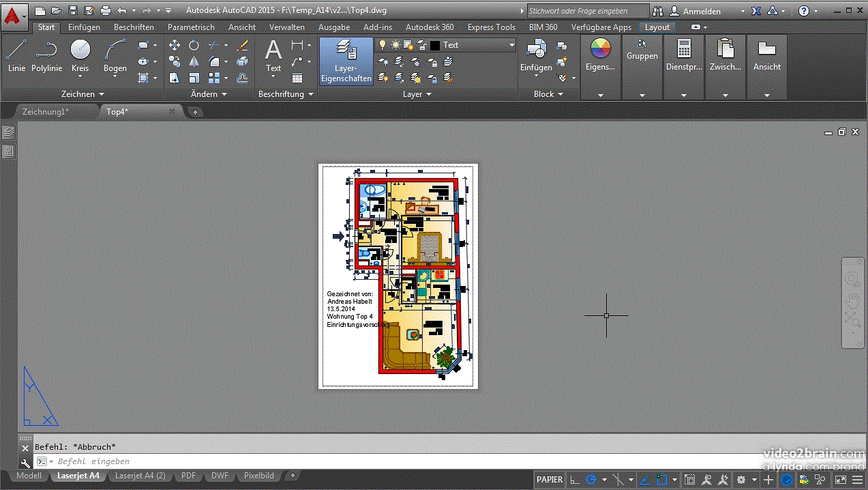Click the Help question mark icon
Image resolution: width=868 pixels, height=490 pixels.
[804, 11]
